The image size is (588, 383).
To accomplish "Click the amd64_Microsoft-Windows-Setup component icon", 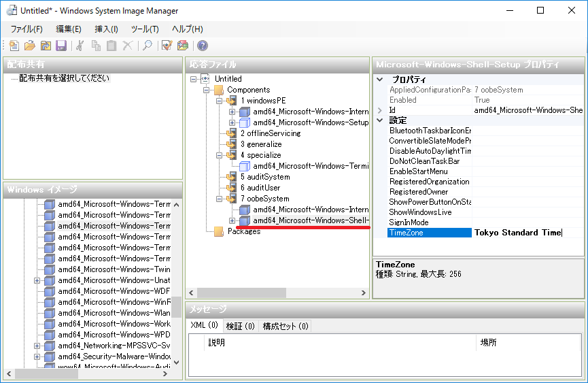I will coord(245,122).
